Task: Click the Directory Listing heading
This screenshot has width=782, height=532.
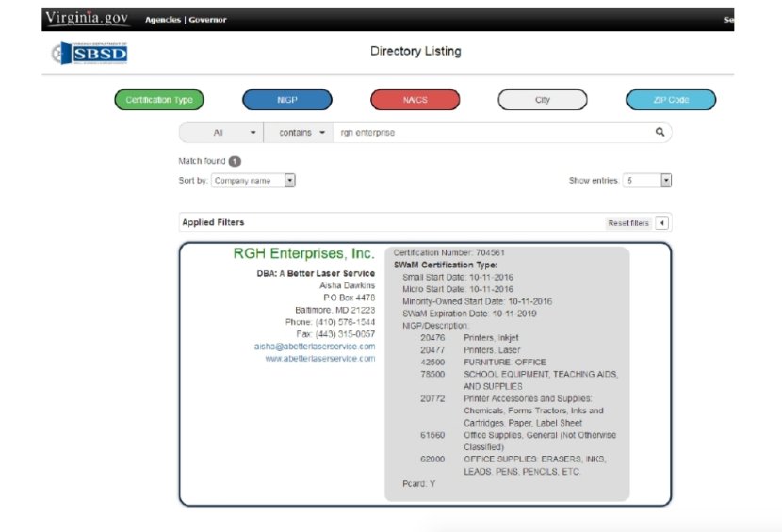Action: (x=415, y=51)
